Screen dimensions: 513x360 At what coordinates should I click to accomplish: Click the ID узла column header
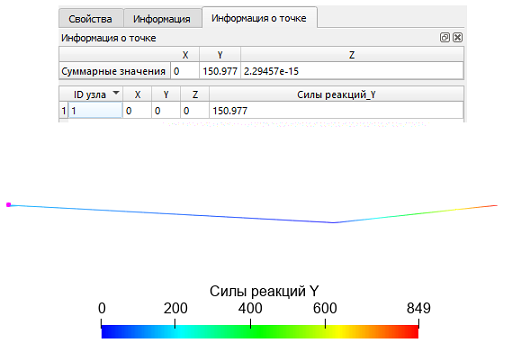coord(90,94)
